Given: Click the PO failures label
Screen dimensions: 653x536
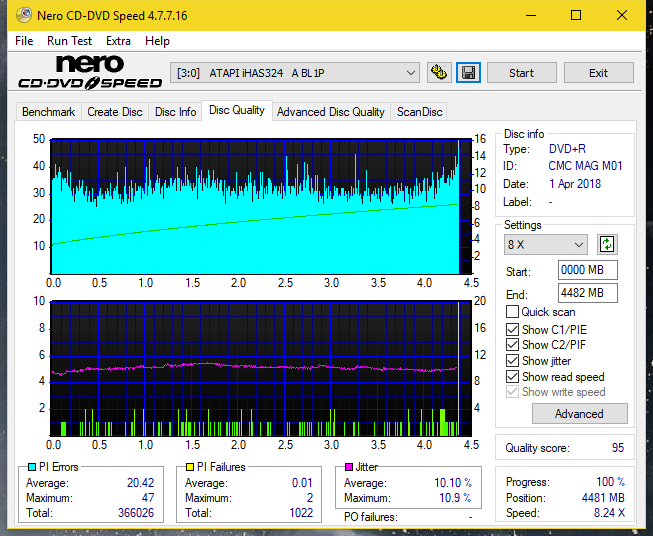Looking at the screenshot, I should pos(371,517).
